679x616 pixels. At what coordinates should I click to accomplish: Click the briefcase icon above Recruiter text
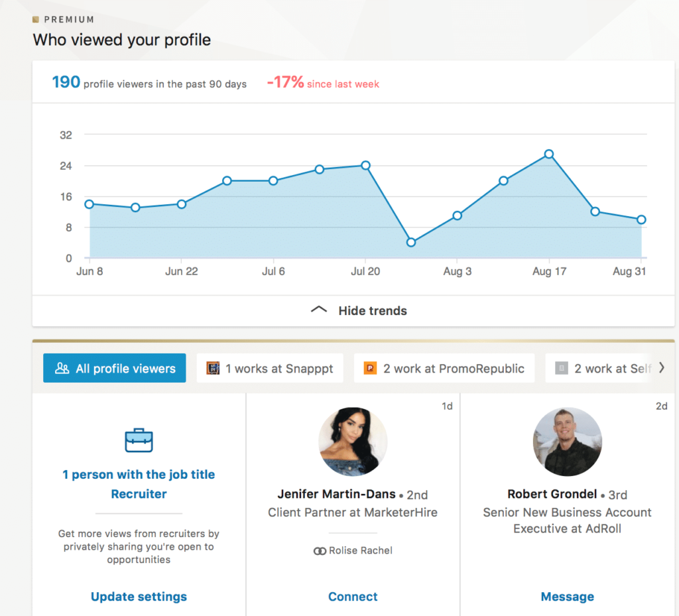pyautogui.click(x=139, y=440)
